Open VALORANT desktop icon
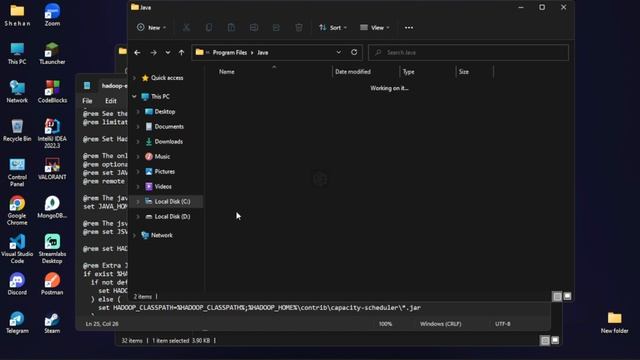Image resolution: width=640 pixels, height=360 pixels. pos(52,169)
